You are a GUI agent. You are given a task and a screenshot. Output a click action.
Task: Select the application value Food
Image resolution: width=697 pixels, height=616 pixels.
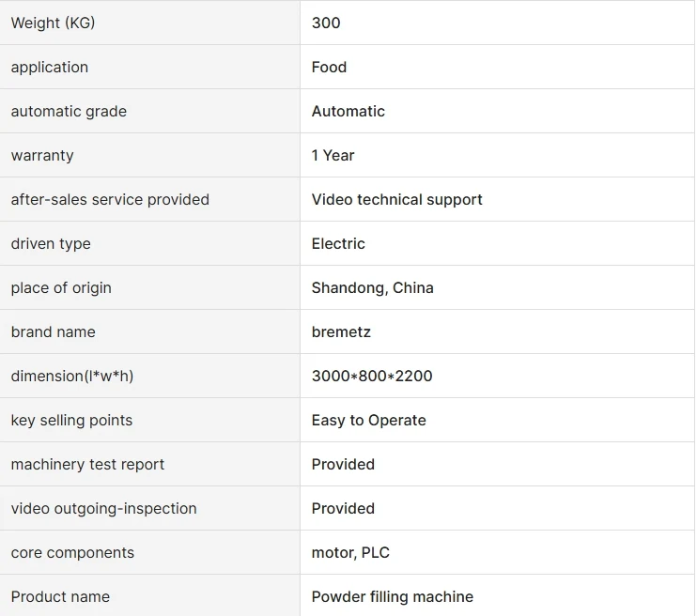click(x=329, y=67)
